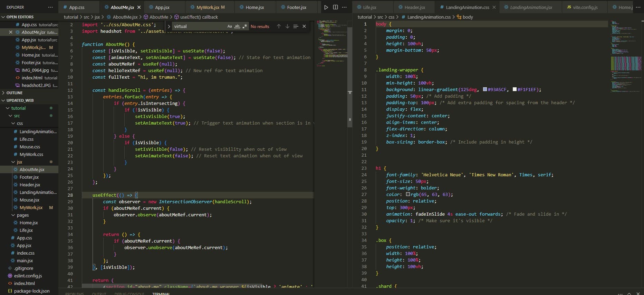This screenshot has height=295, width=644.
Task: Run the AboutMe.jsx file with play icon
Action: click(326, 7)
